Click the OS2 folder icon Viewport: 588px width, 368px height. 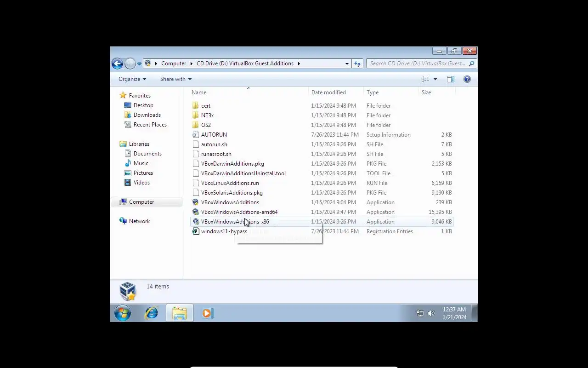coord(195,125)
